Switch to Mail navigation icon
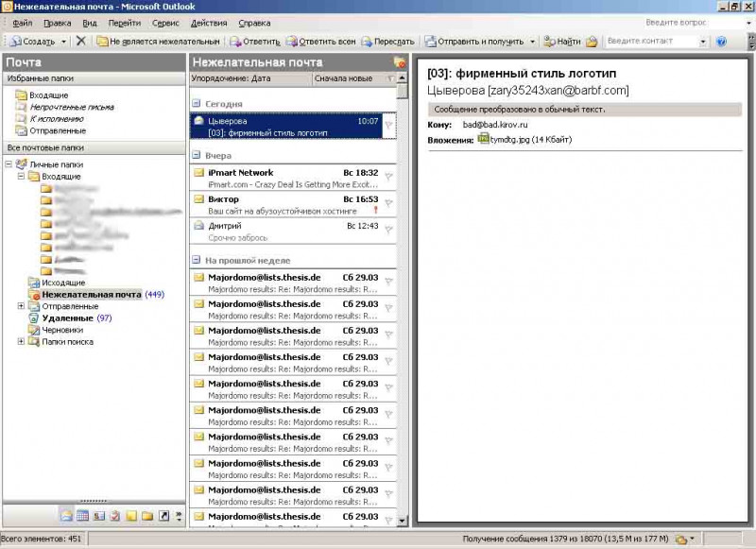Image resolution: width=756 pixels, height=549 pixels. tap(66, 516)
